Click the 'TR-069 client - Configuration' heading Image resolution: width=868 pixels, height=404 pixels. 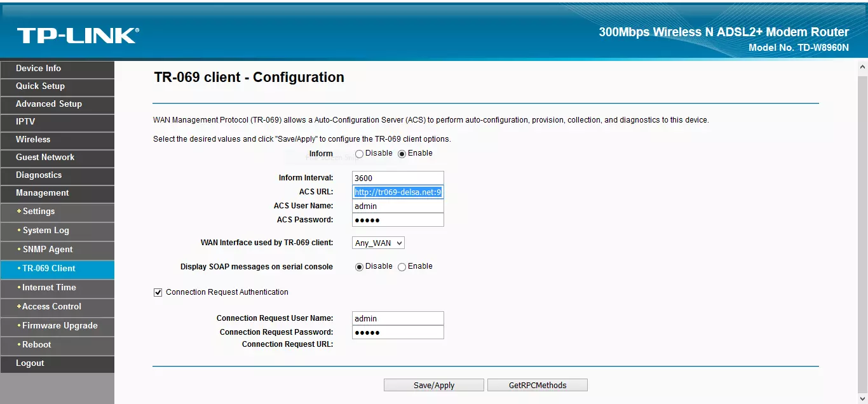coord(249,77)
